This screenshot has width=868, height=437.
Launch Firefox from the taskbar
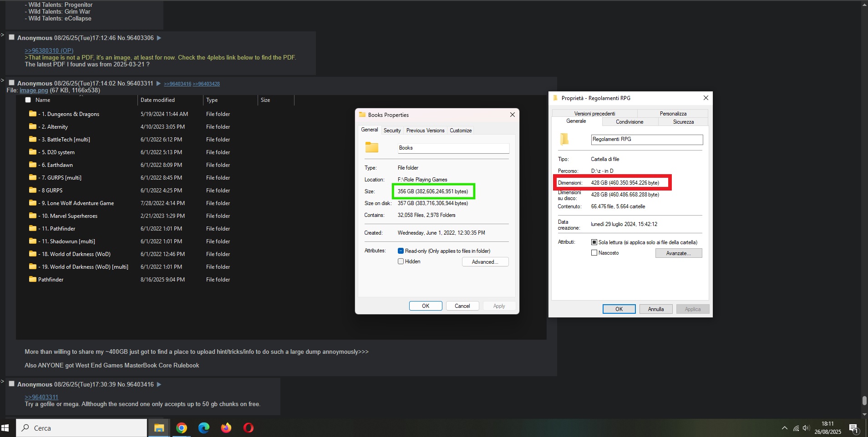pos(226,428)
